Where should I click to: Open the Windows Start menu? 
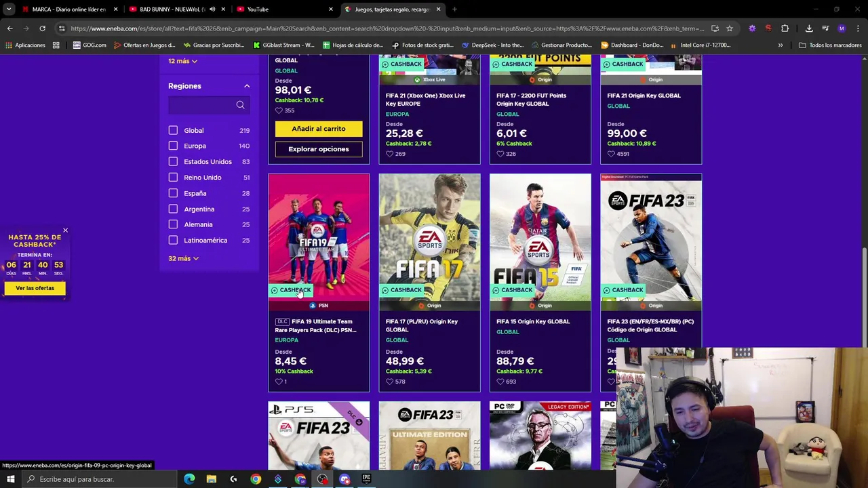(10, 479)
